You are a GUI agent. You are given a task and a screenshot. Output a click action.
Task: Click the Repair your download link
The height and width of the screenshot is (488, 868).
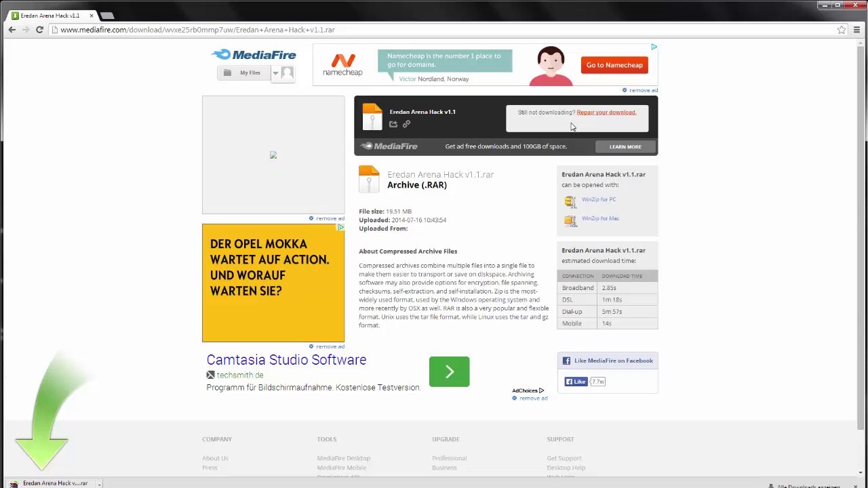coord(606,113)
